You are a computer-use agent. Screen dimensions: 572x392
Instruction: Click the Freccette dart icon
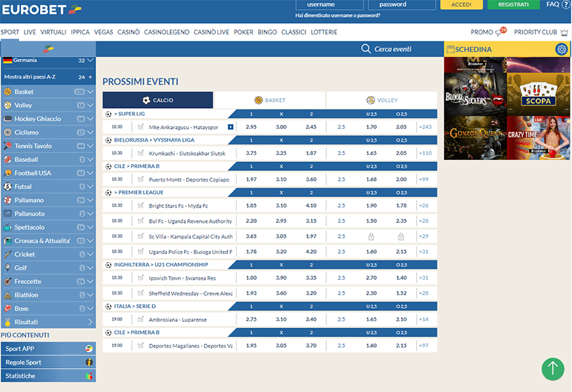pos(8,281)
